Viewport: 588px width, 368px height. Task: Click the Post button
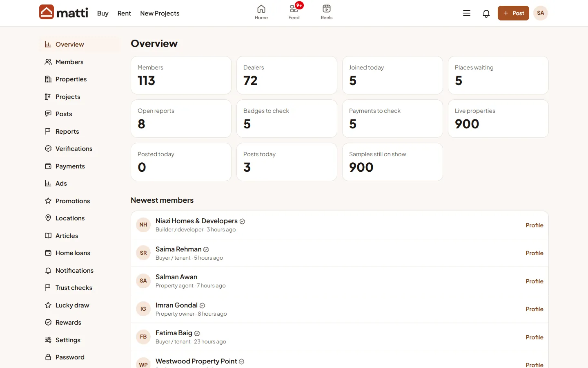point(513,13)
